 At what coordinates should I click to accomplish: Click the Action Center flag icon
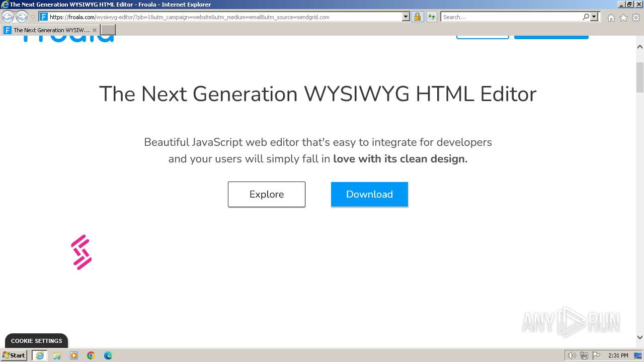(596, 355)
